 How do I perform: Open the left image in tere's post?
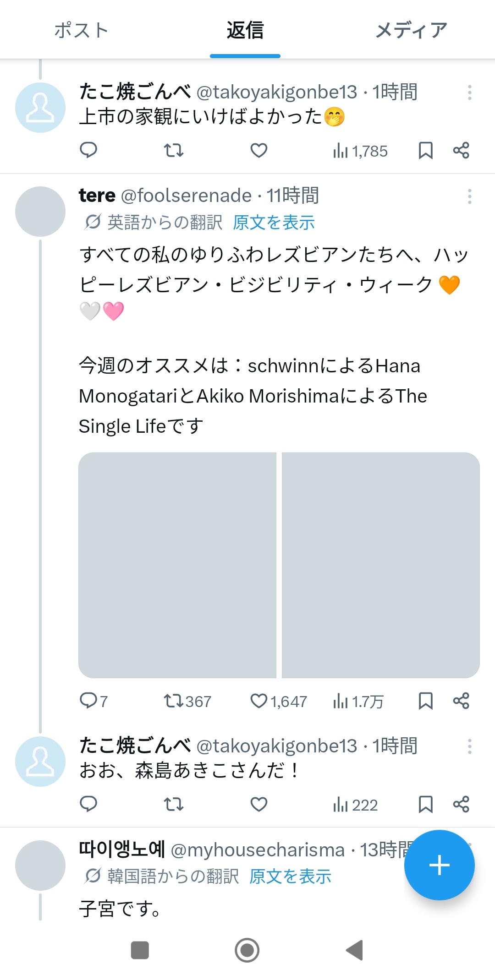click(177, 565)
